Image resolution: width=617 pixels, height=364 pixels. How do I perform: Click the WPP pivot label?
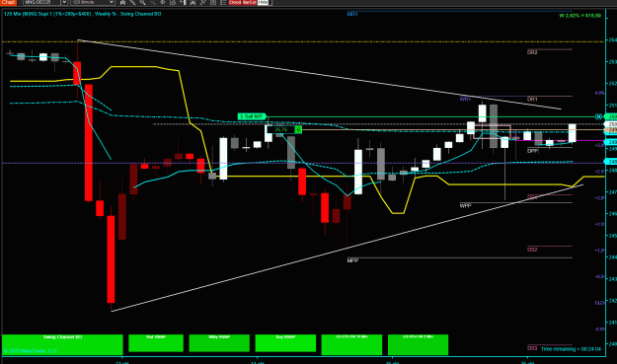pos(465,205)
